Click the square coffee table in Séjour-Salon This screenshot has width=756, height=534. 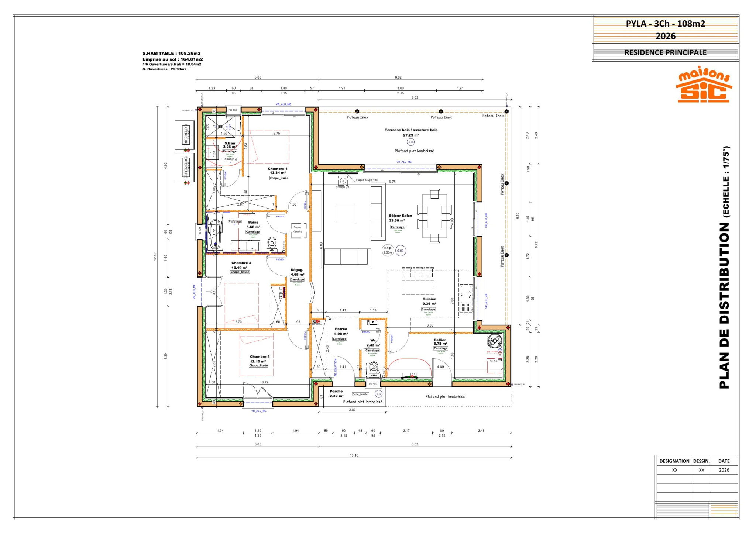(x=345, y=213)
